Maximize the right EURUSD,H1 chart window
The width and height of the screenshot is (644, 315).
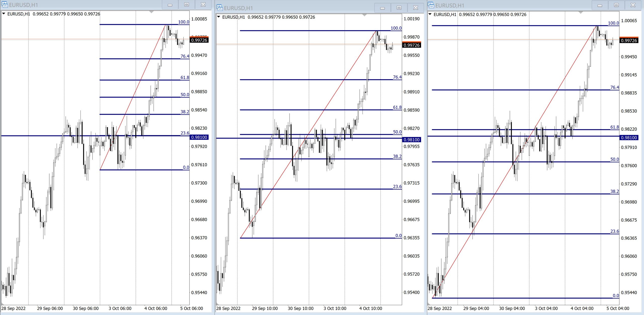pos(616,5)
